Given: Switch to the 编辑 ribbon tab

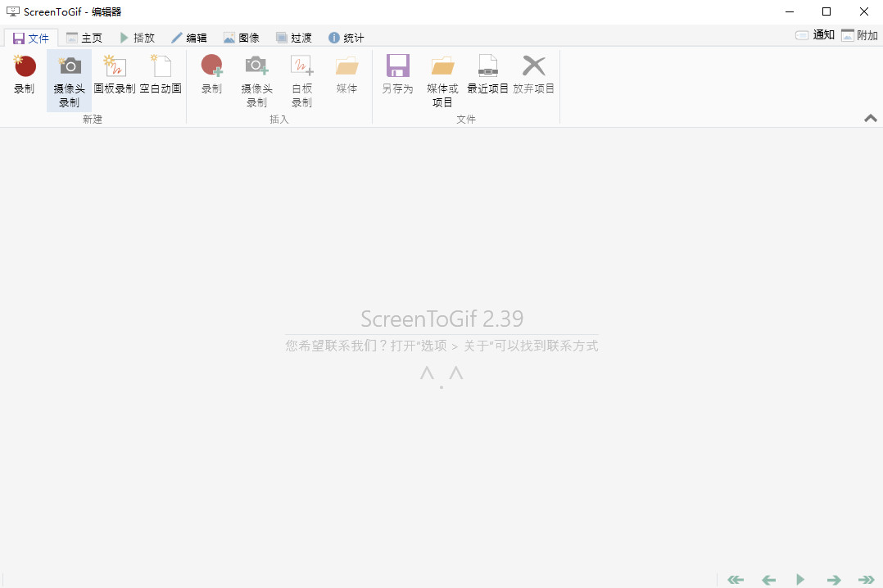Looking at the screenshot, I should tap(189, 37).
